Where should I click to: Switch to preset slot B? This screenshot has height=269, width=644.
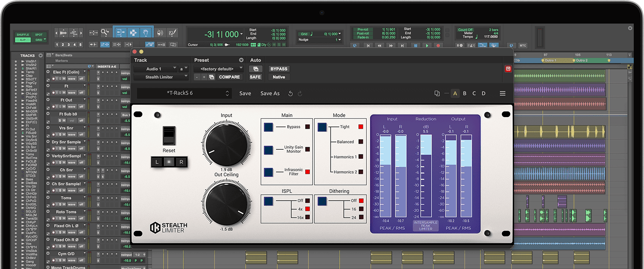tap(465, 94)
